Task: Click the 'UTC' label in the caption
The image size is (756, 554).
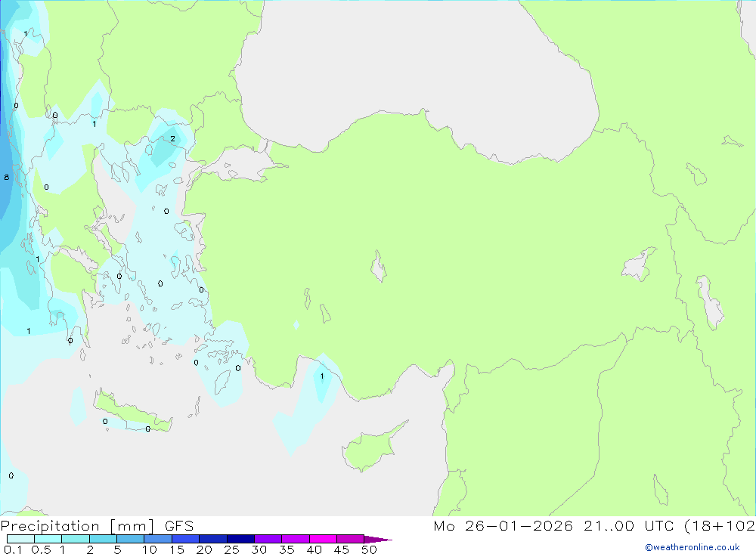Action: click(659, 525)
